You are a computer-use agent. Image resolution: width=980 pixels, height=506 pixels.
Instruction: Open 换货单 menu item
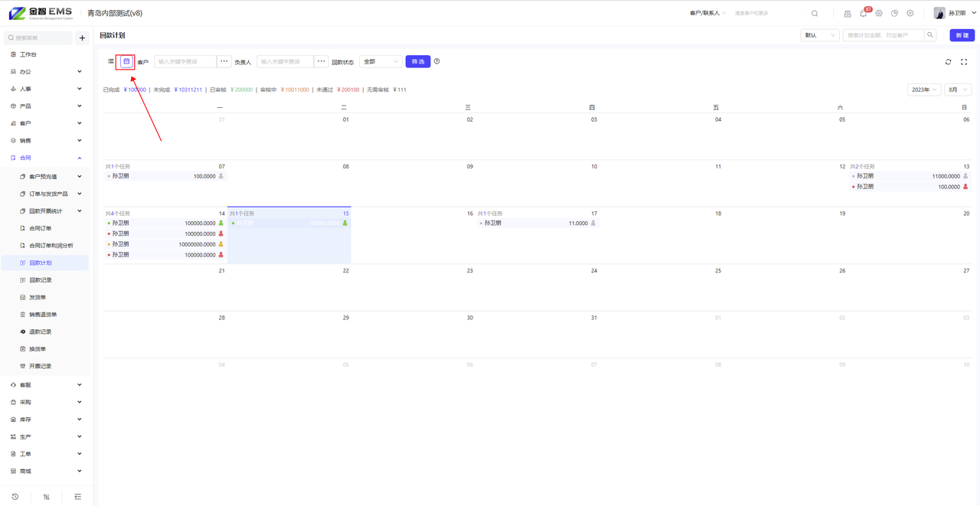point(46,349)
